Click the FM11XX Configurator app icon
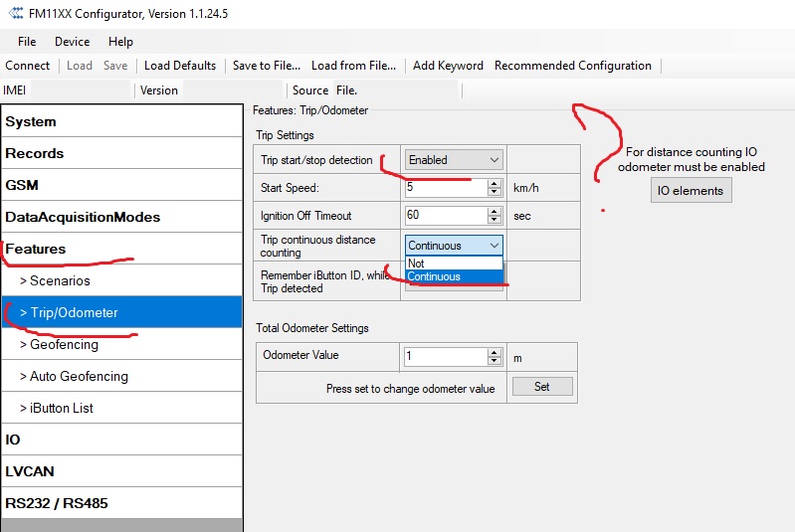The width and height of the screenshot is (795, 532). [12, 14]
